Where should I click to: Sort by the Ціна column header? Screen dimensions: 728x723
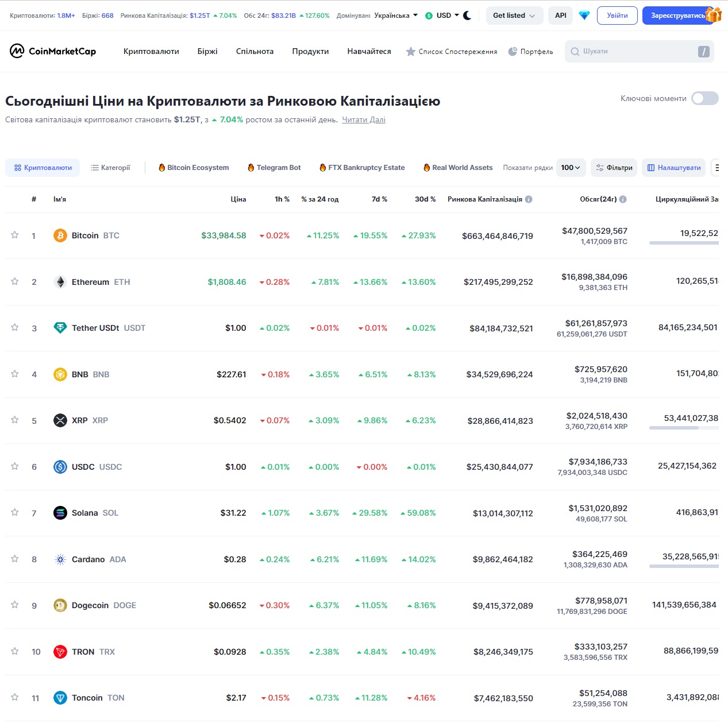[238, 199]
